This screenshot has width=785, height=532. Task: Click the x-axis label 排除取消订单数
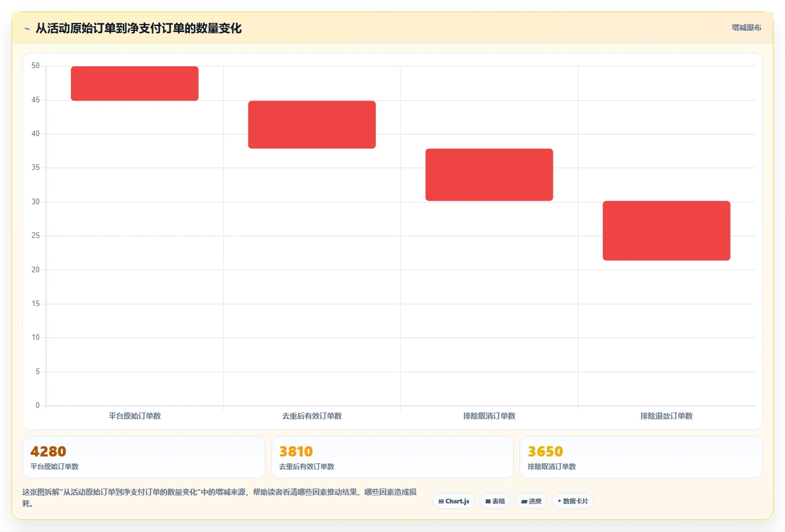pyautogui.click(x=489, y=416)
